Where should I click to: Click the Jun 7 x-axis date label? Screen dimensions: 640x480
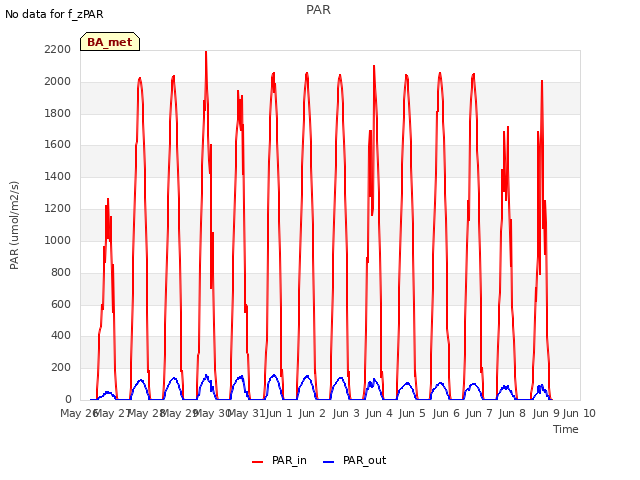coord(479,413)
